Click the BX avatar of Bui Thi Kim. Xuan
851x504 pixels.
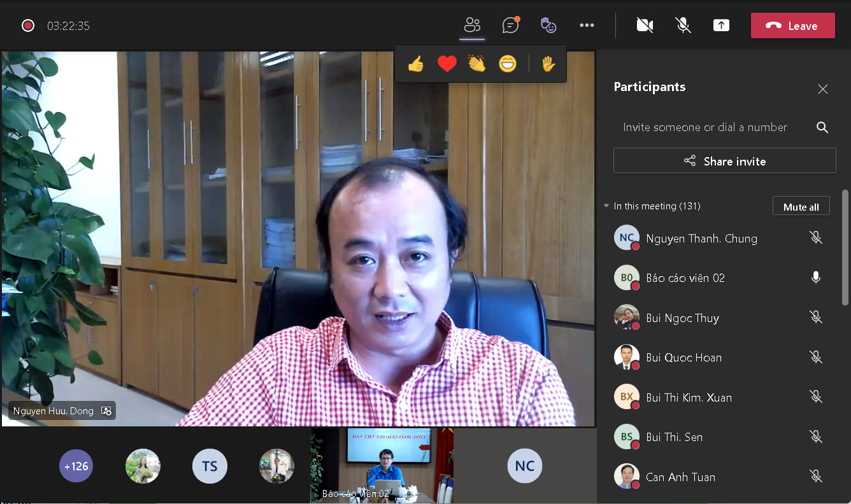click(627, 397)
